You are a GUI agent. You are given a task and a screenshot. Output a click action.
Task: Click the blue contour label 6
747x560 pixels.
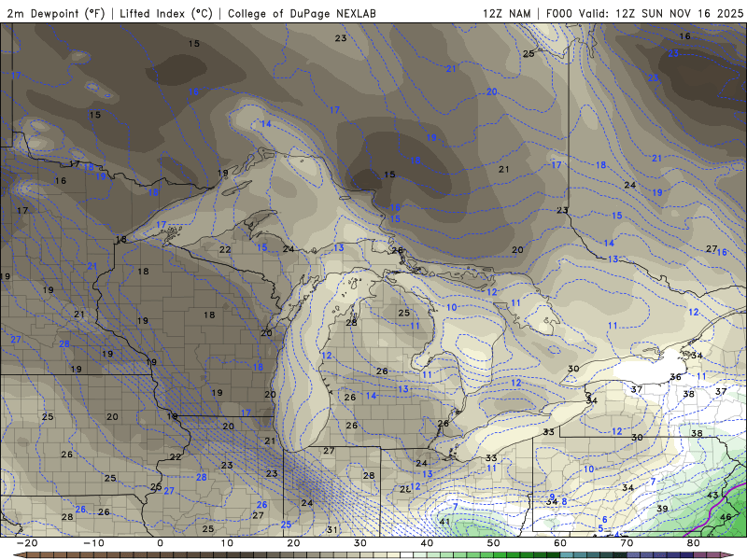[604, 520]
